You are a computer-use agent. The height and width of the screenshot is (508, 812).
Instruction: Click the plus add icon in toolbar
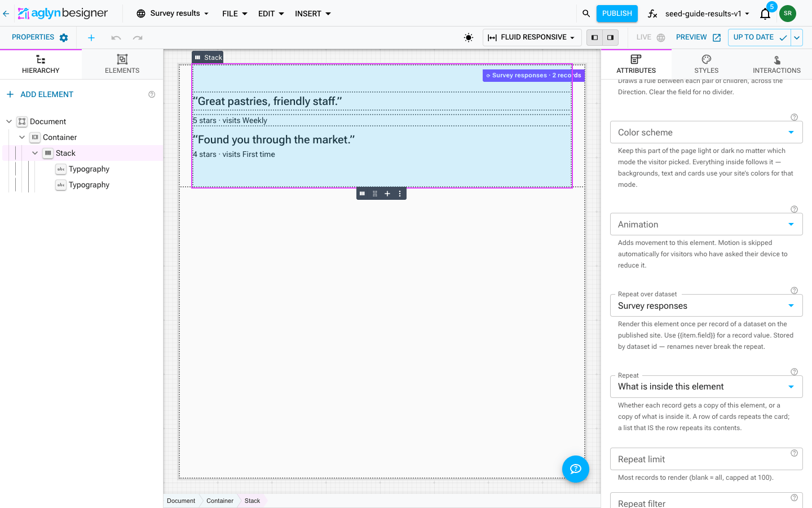pyautogui.click(x=91, y=38)
